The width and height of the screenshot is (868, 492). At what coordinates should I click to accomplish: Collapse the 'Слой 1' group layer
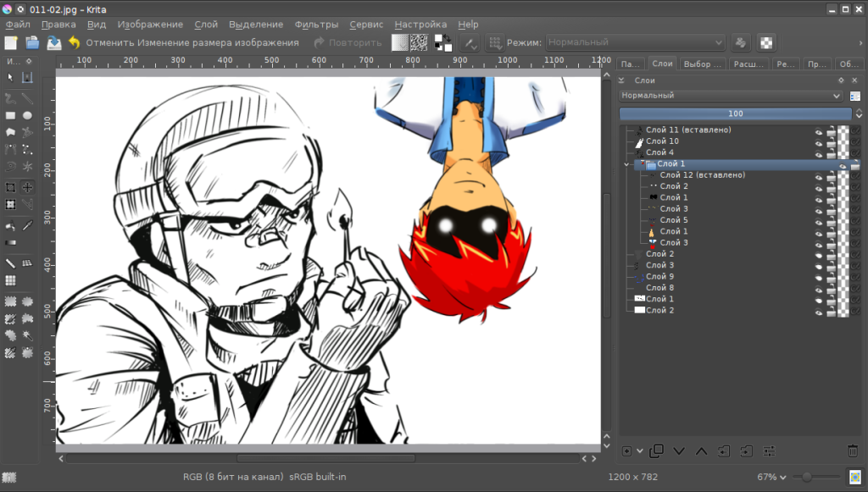(x=626, y=164)
